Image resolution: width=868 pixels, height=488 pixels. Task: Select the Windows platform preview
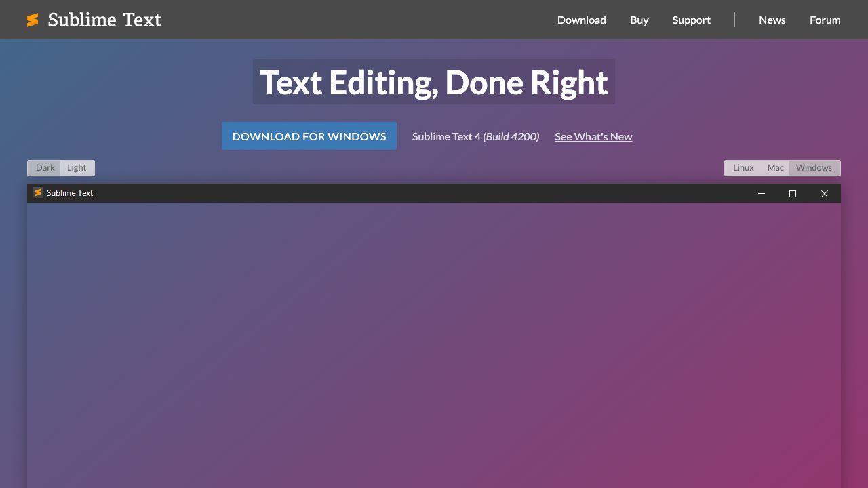[x=814, y=168]
